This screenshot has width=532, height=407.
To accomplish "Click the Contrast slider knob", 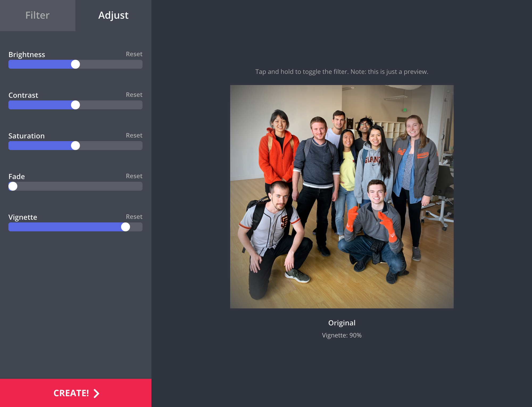I will coord(76,105).
